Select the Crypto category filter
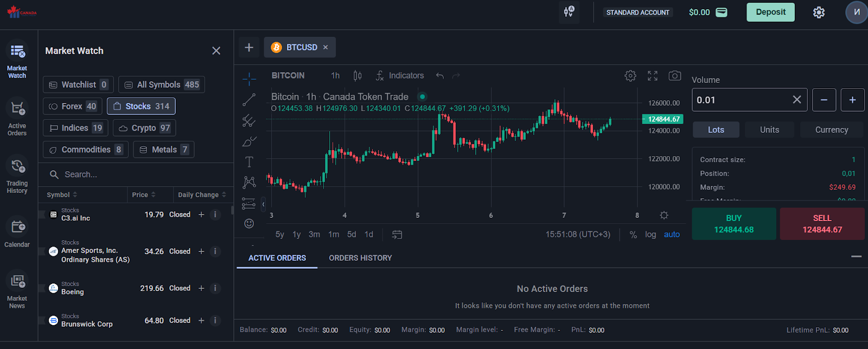This screenshot has width=868, height=349. tap(144, 128)
